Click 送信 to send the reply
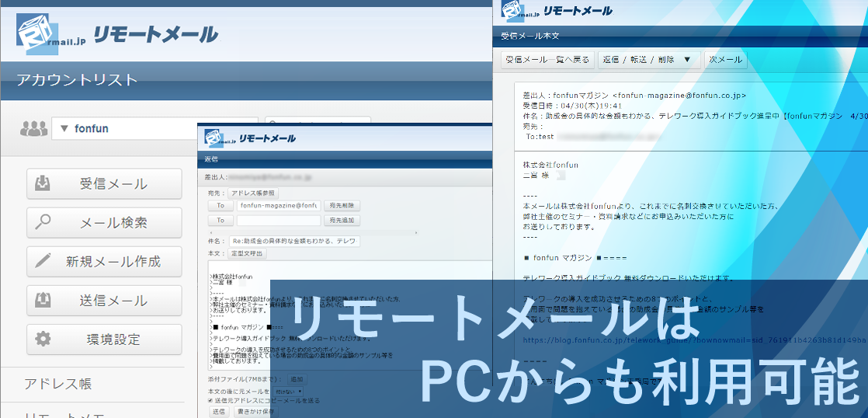Image resolution: width=868 pixels, height=418 pixels. tap(219, 412)
